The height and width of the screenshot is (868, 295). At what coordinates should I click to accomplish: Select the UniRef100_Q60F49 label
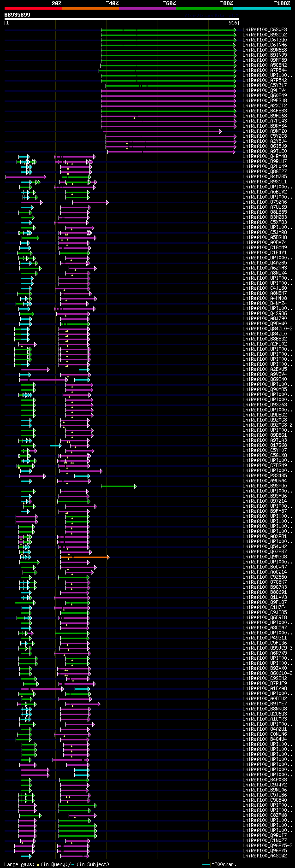click(x=265, y=95)
